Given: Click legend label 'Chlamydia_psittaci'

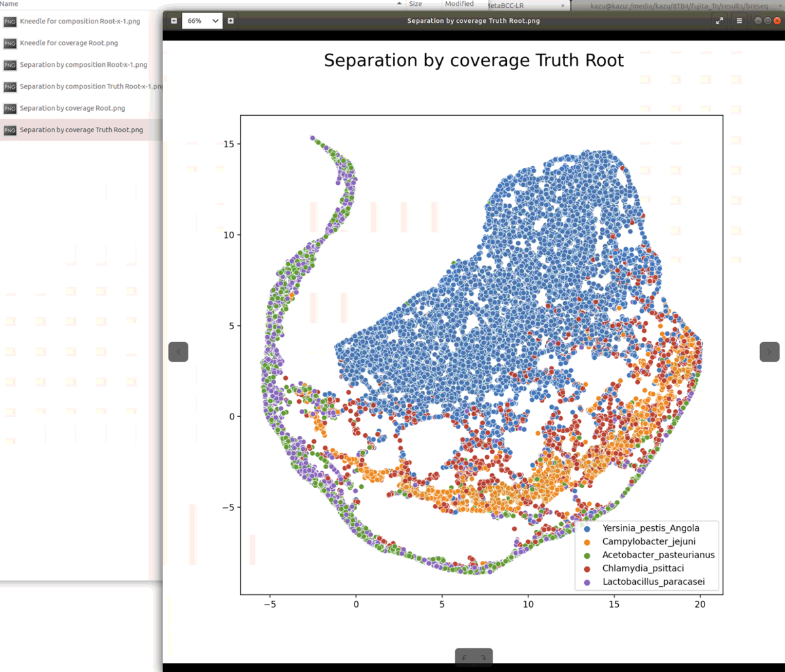Looking at the screenshot, I should click(x=643, y=569).
